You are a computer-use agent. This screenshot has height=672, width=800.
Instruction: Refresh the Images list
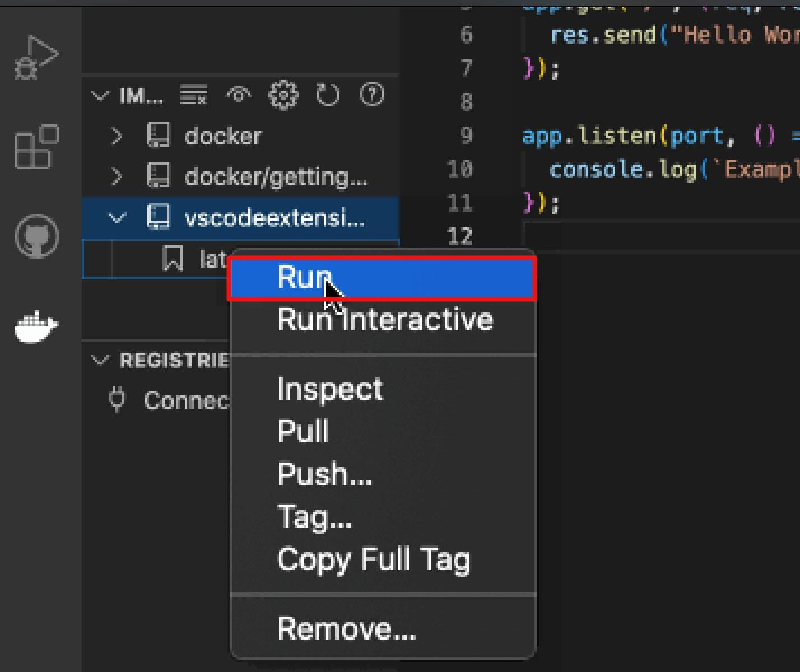point(328,95)
